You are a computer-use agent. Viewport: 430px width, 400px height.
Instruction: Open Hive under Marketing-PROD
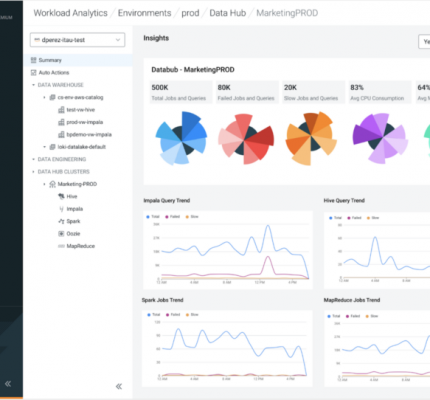[72, 196]
